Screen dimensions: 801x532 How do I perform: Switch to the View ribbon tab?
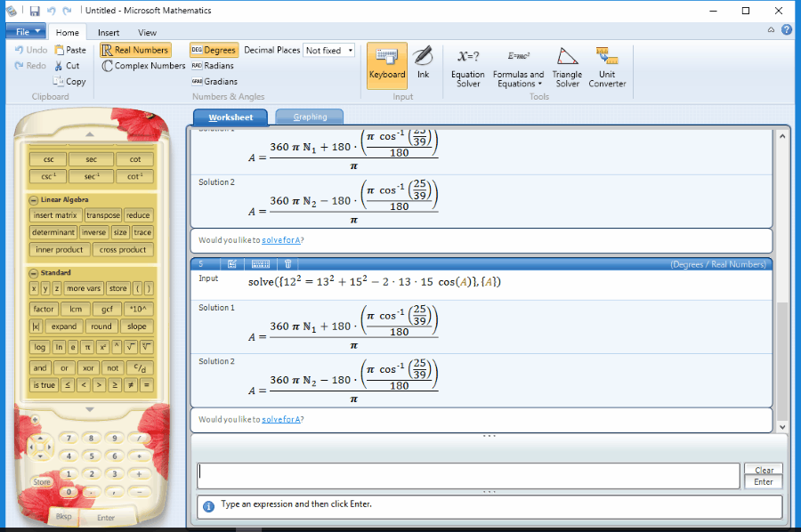[x=147, y=33]
